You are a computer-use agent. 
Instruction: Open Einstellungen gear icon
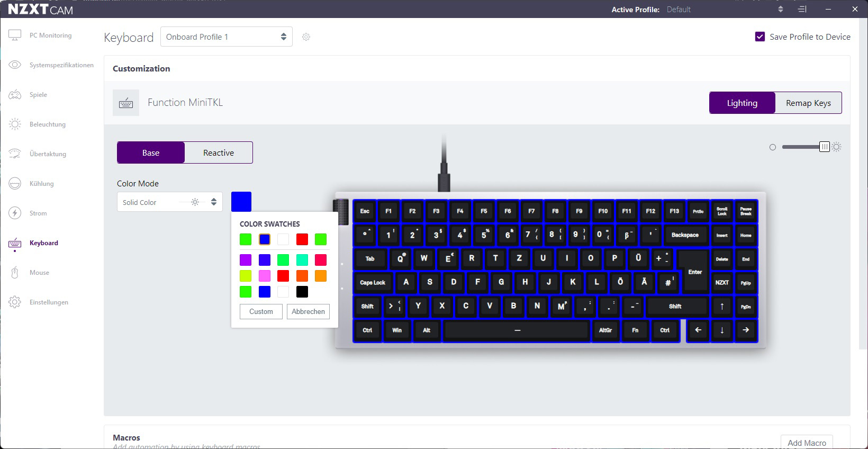coord(15,302)
